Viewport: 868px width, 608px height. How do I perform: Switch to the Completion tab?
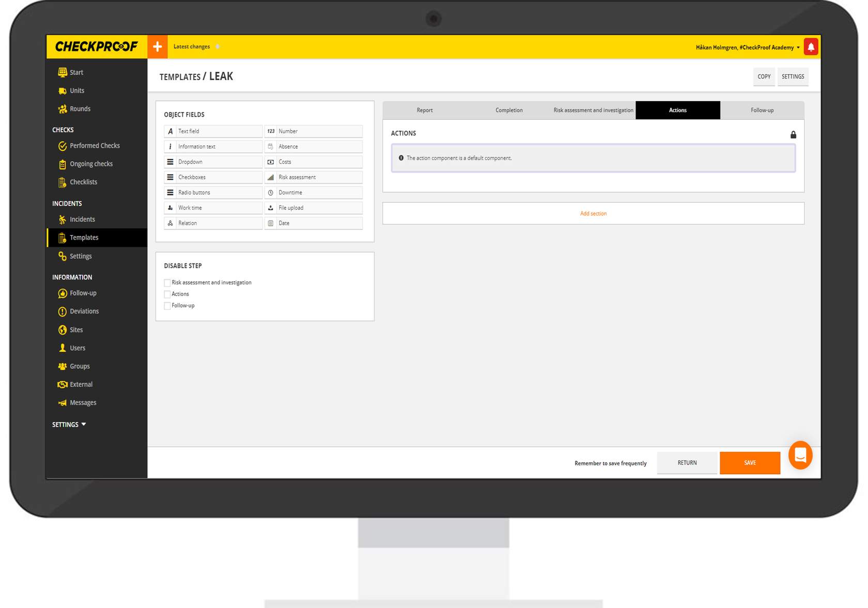pyautogui.click(x=509, y=111)
